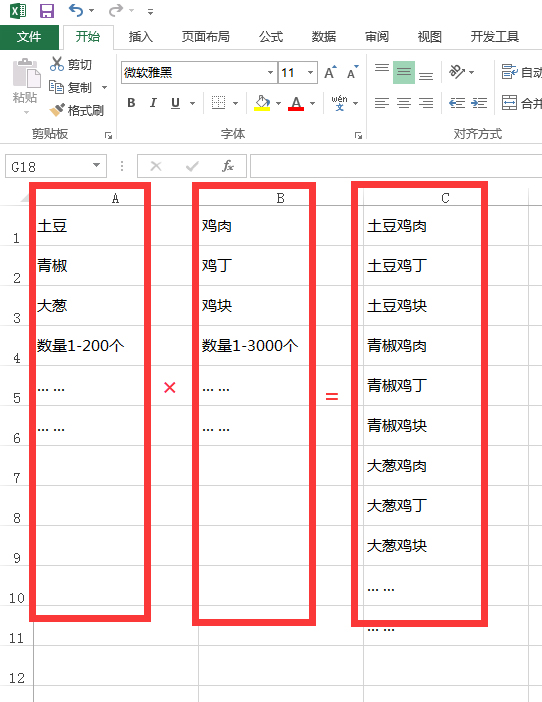Toggle the middle vertical align button
The height and width of the screenshot is (702, 542).
point(404,72)
